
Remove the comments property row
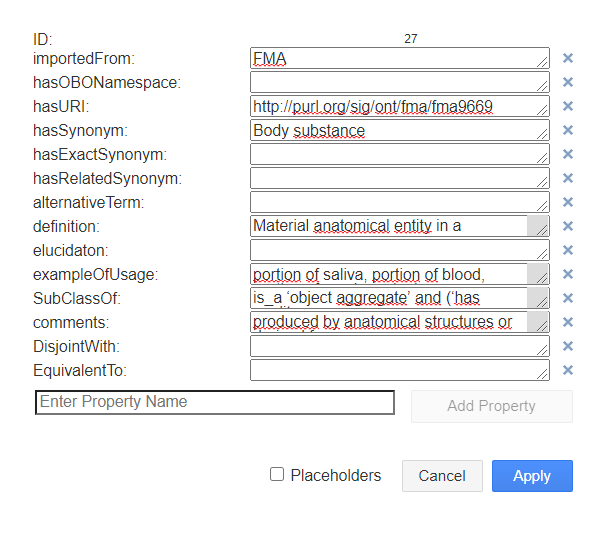coord(568,322)
